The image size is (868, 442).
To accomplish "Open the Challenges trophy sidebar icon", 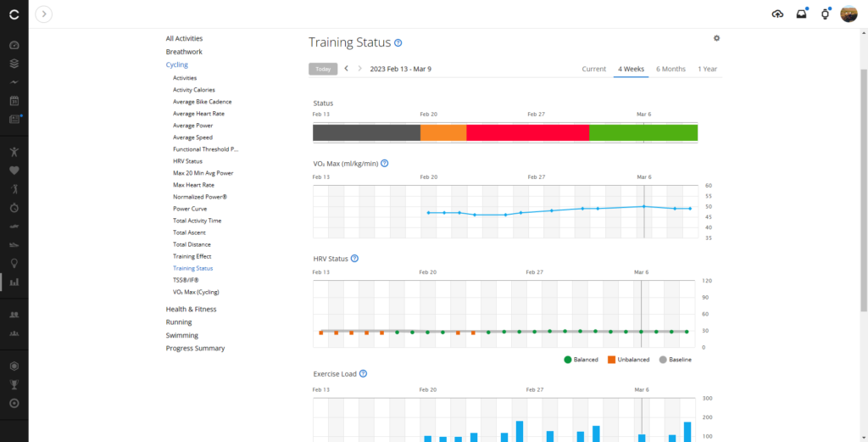I will tap(14, 384).
